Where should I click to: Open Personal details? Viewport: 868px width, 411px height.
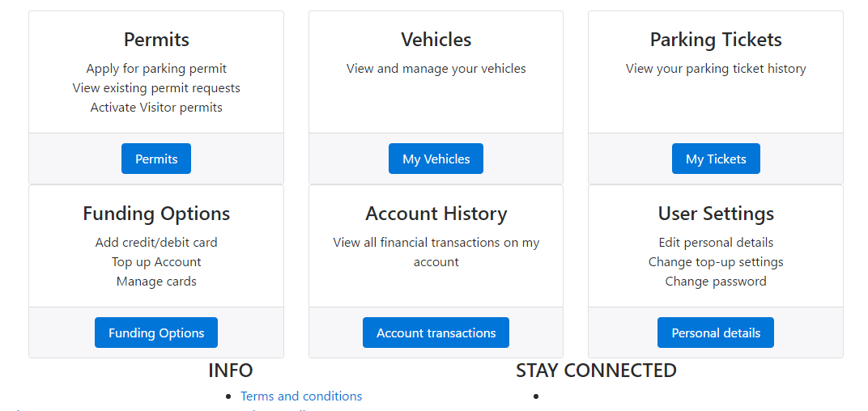(x=716, y=333)
